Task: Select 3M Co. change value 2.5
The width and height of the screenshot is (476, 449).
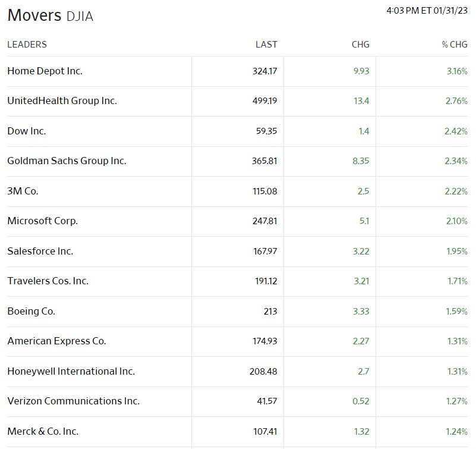Action: click(x=363, y=191)
